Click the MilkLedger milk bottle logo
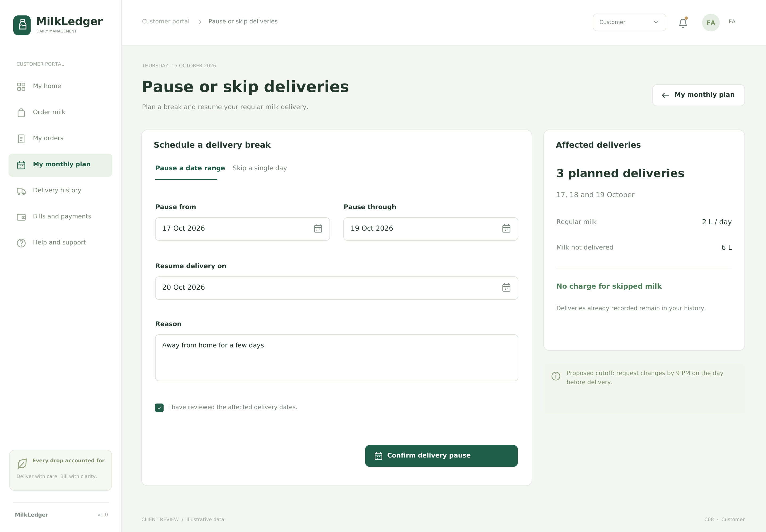This screenshot has width=766, height=532. tap(22, 25)
